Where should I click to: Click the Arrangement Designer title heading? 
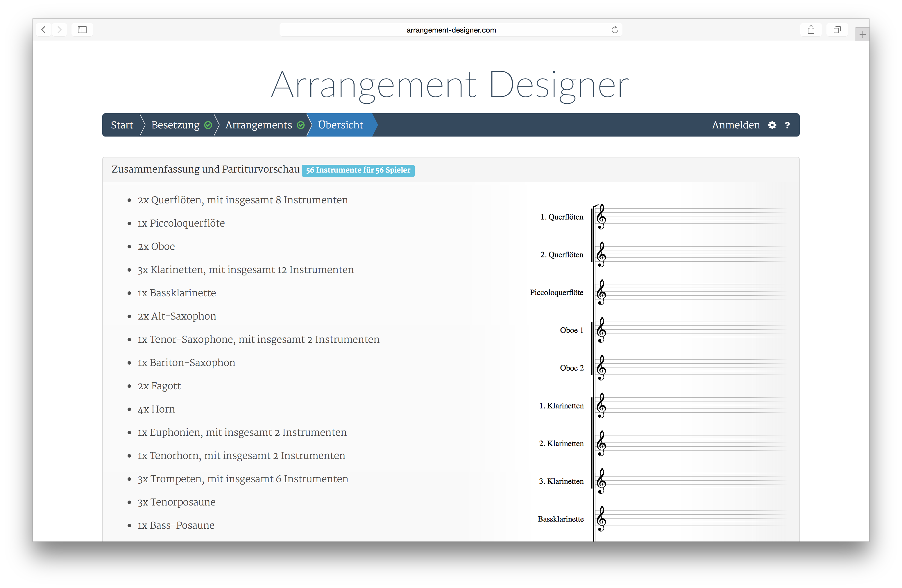coord(450,85)
